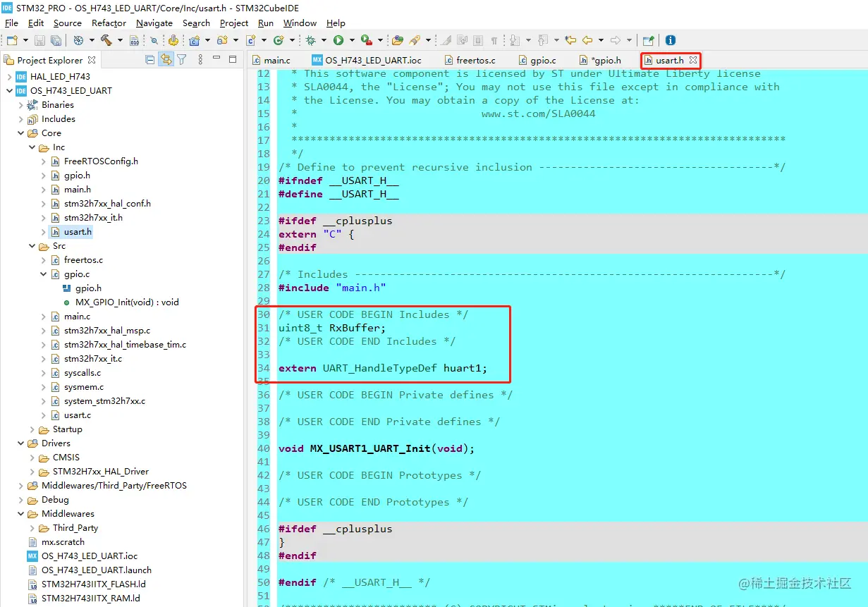Open the File menu

click(11, 23)
